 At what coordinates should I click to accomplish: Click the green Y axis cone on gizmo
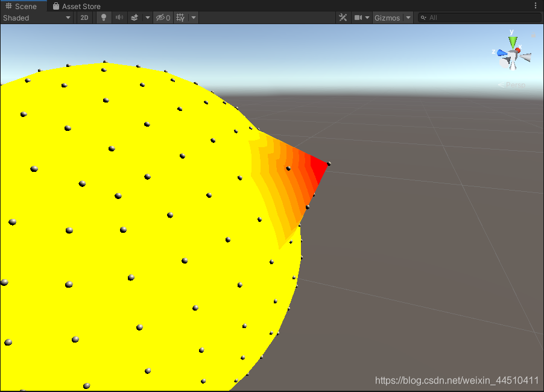[x=513, y=42]
